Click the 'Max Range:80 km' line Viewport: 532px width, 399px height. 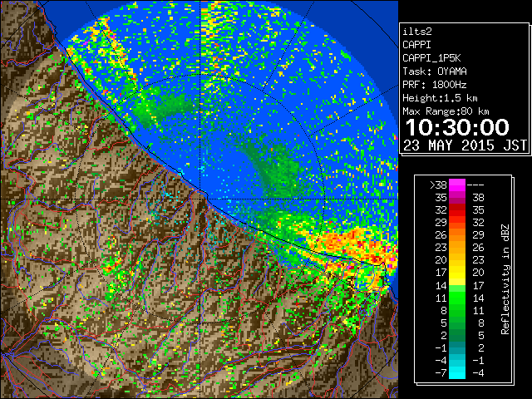(x=446, y=111)
